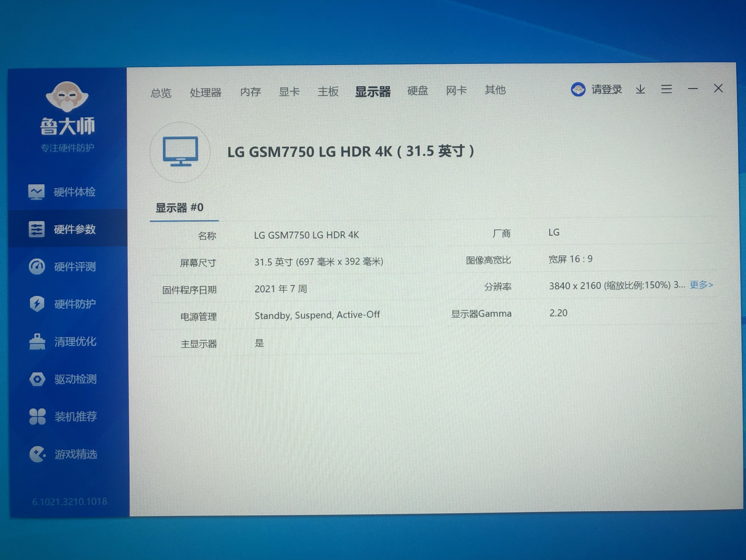Click the download arrow icon
The image size is (746, 560).
pos(640,89)
